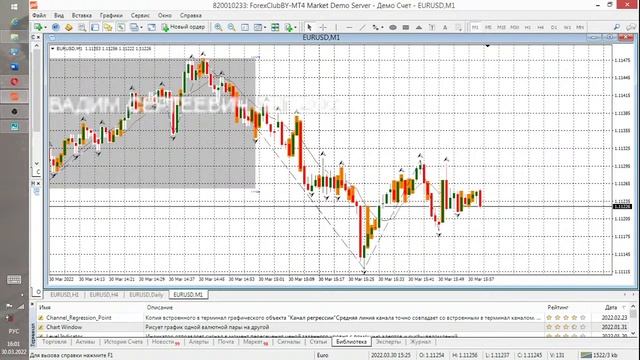The image size is (640, 360).
Task: Select the arrow cursor tool
Action: pyautogui.click(x=309, y=27)
